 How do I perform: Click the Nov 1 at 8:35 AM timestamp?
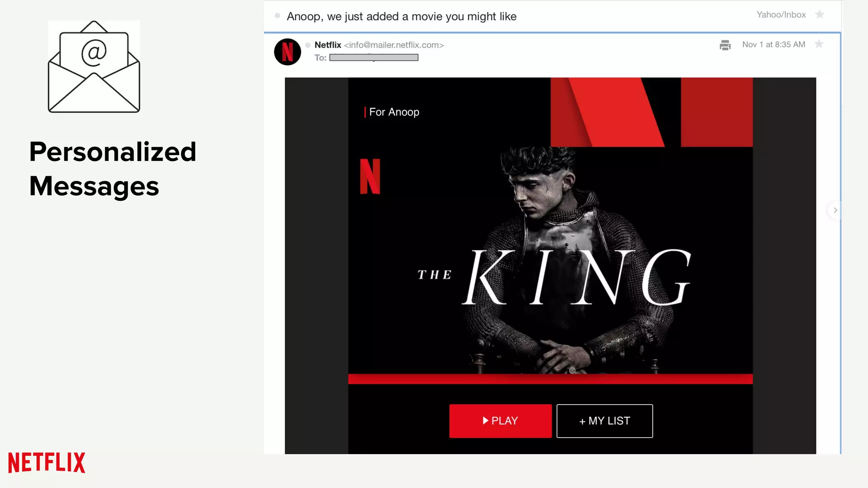pos(773,44)
